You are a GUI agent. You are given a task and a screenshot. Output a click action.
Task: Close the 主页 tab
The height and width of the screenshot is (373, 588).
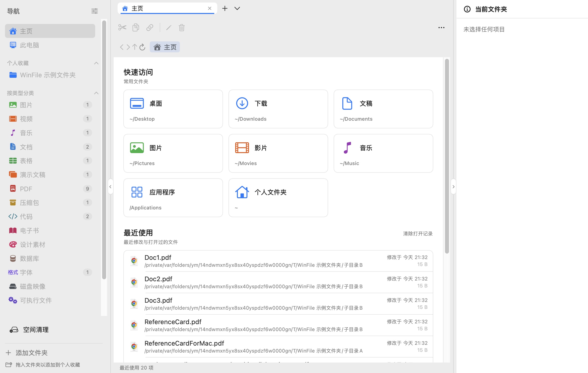210,8
